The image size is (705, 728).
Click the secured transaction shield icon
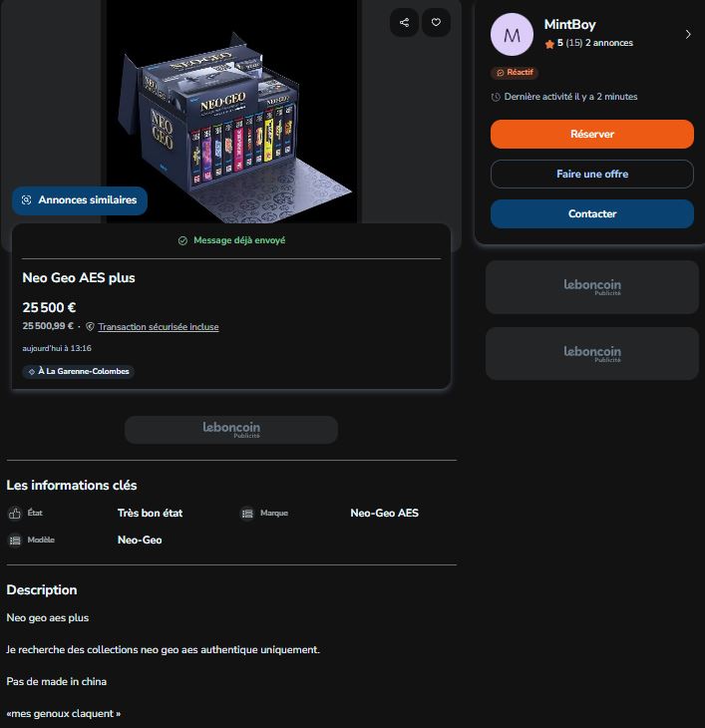click(90, 327)
